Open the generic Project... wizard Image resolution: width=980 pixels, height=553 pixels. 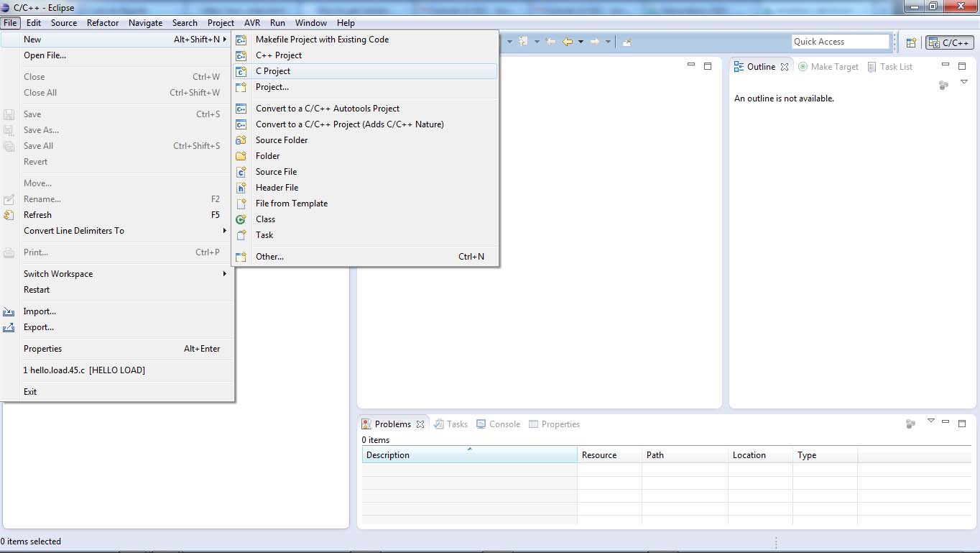tap(364, 87)
